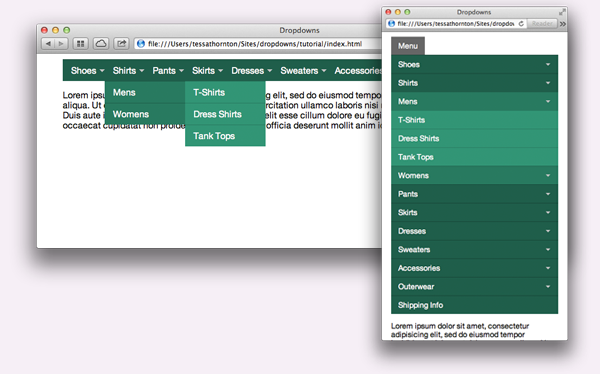Expand the Sweaters dropdown in the wide navbar
Viewport: 600px width, 374px height.
(303, 70)
